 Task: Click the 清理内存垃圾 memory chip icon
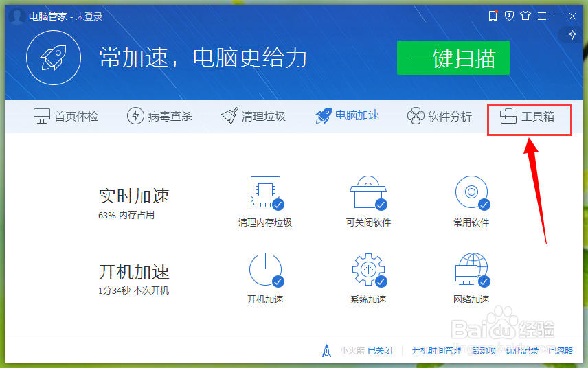tap(267, 193)
